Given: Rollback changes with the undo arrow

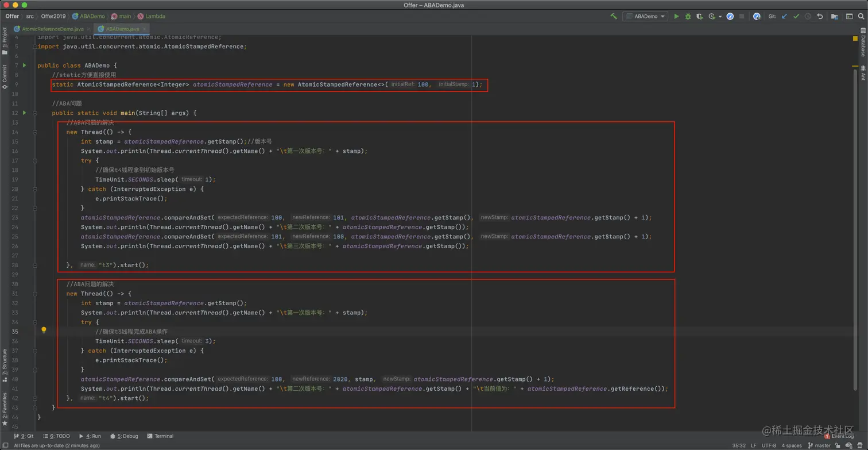Looking at the screenshot, I should (x=820, y=16).
